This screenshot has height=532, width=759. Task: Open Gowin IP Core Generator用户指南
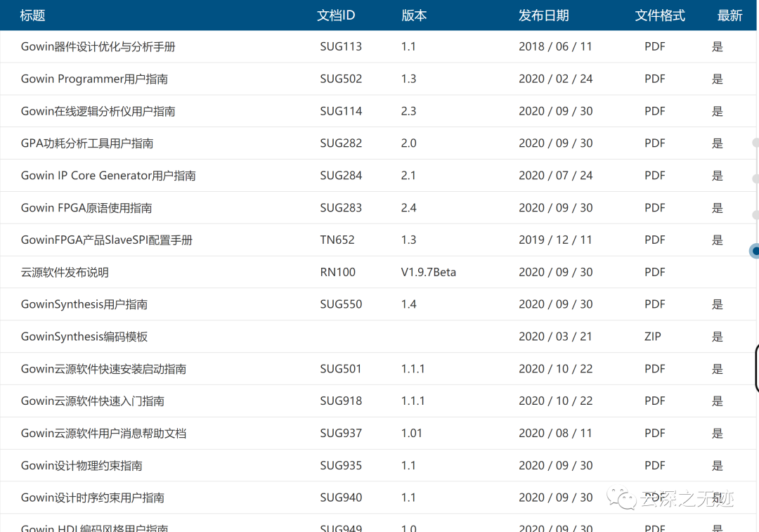coord(108,176)
